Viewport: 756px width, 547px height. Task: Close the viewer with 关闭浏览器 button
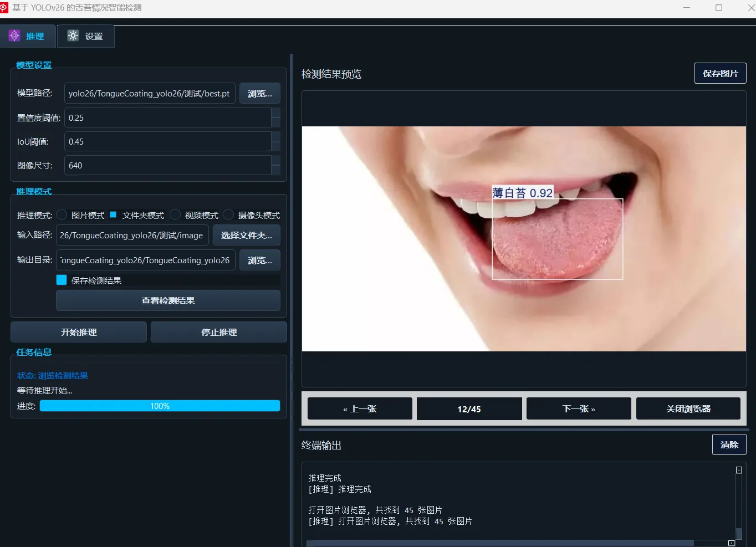tap(688, 409)
